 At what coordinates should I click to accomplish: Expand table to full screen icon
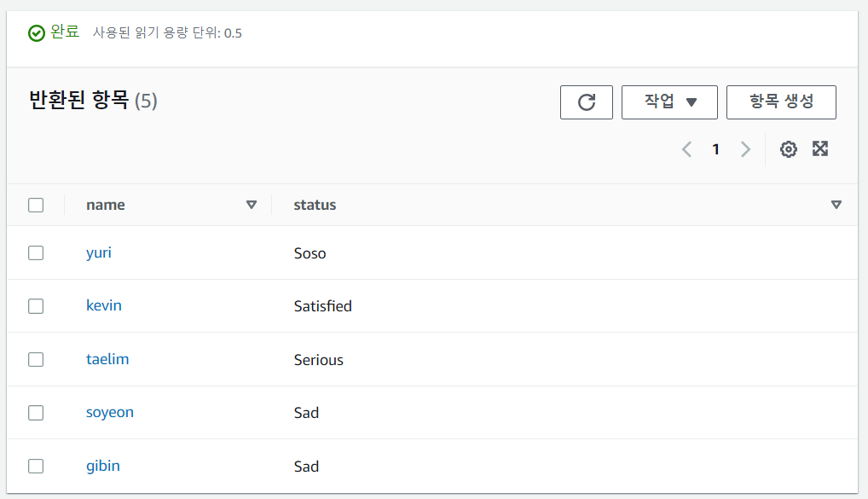(x=820, y=149)
